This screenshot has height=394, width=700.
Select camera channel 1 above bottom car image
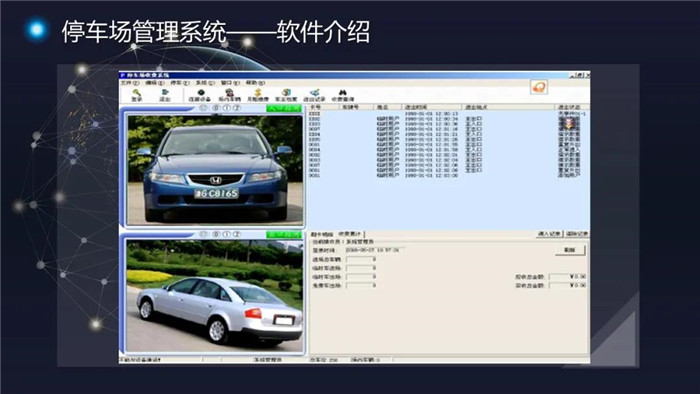(226, 234)
